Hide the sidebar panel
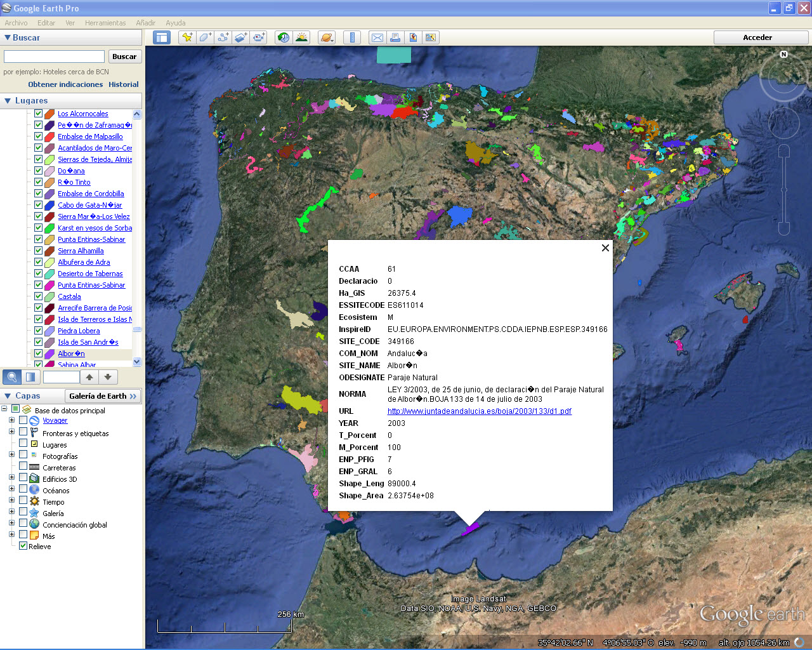 [x=161, y=37]
